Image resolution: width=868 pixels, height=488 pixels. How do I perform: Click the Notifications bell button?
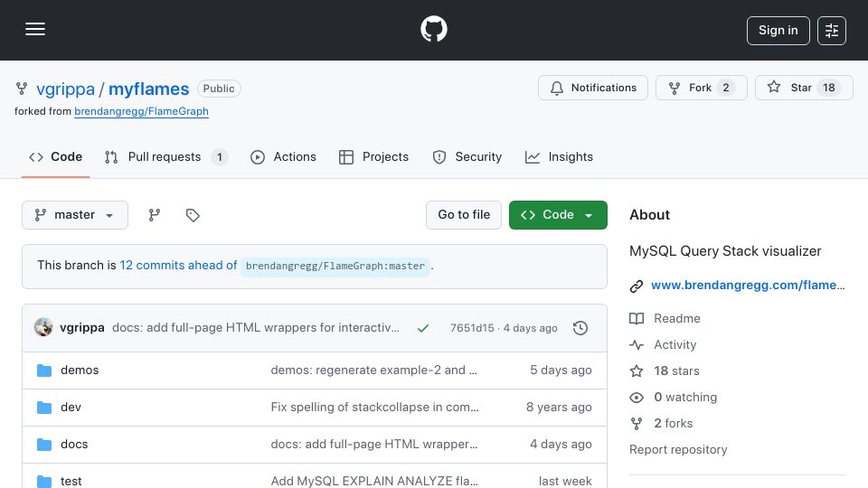click(x=593, y=88)
